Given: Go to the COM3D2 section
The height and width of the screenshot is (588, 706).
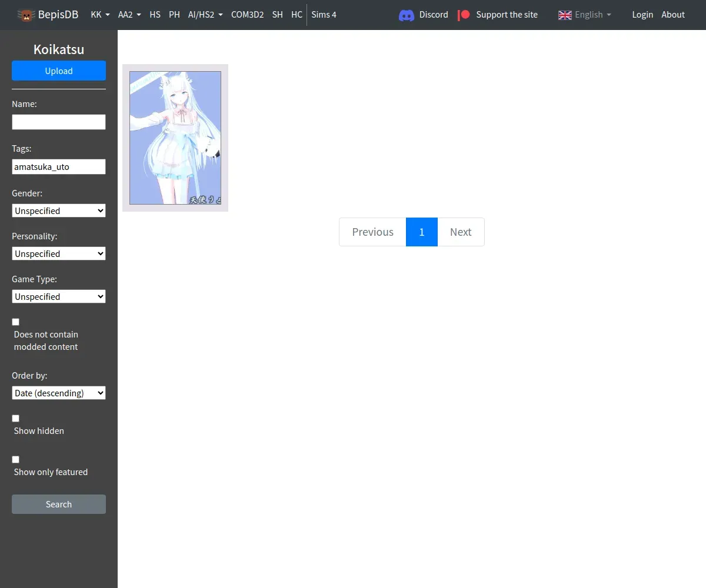Looking at the screenshot, I should point(247,15).
